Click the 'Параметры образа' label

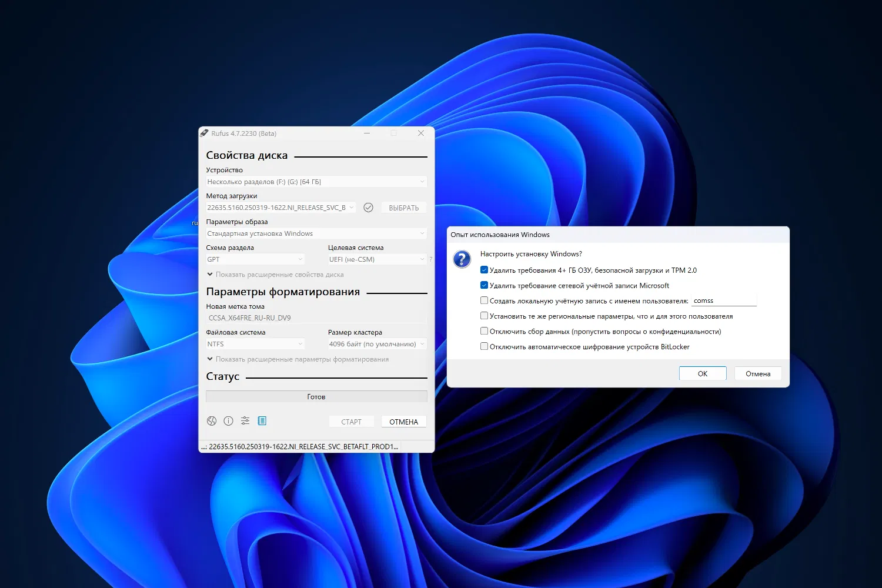pos(237,222)
